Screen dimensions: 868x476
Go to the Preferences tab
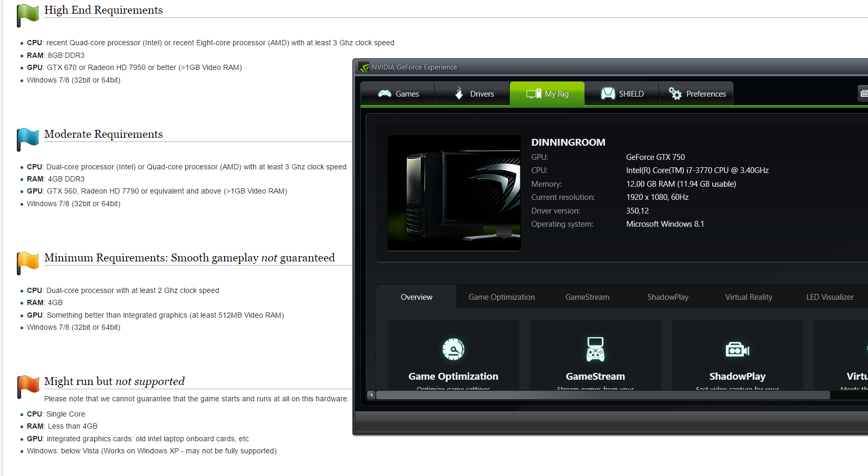click(x=697, y=94)
